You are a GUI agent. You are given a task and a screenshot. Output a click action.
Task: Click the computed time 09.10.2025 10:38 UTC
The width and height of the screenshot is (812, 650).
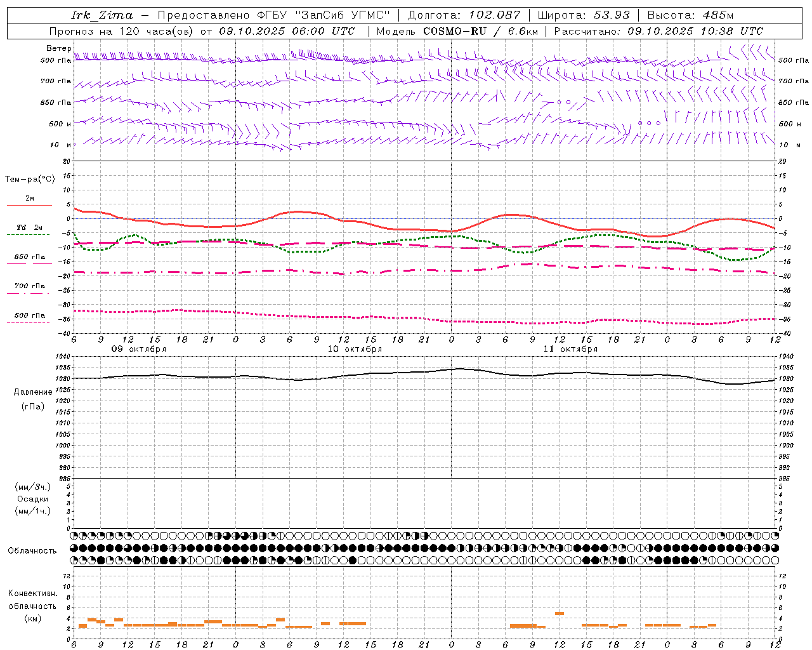tap(695, 31)
